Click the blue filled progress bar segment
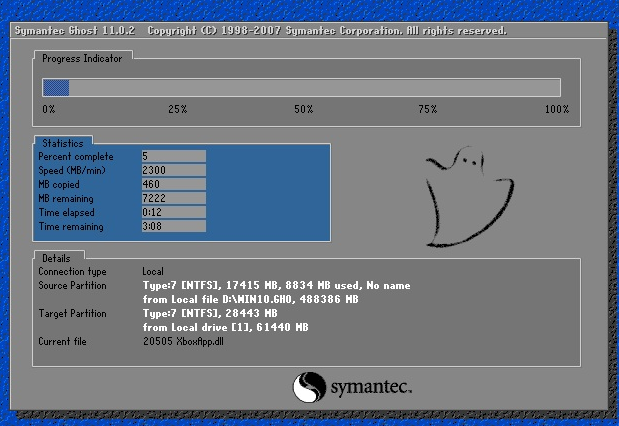Image resolution: width=619 pixels, height=426 pixels. tap(55, 88)
